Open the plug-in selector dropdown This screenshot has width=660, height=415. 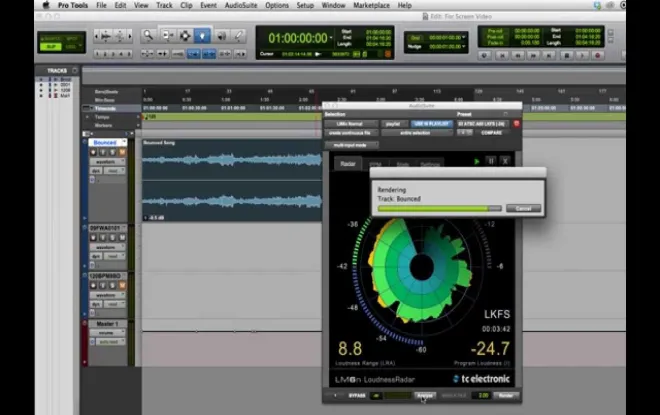[351, 124]
